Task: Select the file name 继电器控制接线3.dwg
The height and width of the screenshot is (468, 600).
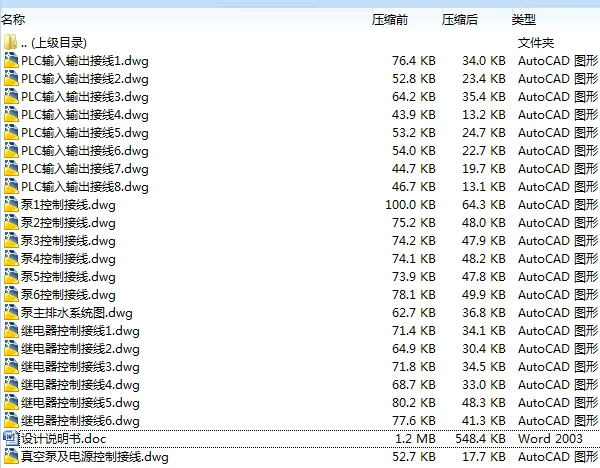Action: (x=80, y=367)
